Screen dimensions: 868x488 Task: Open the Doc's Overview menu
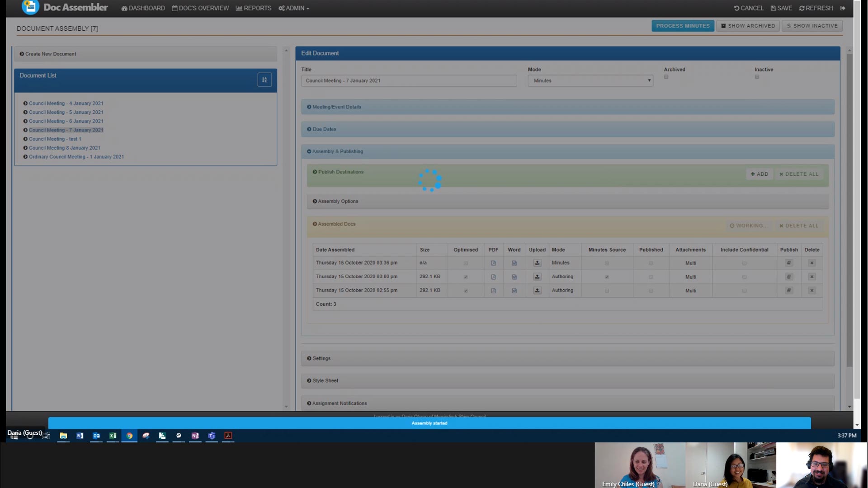click(x=200, y=8)
